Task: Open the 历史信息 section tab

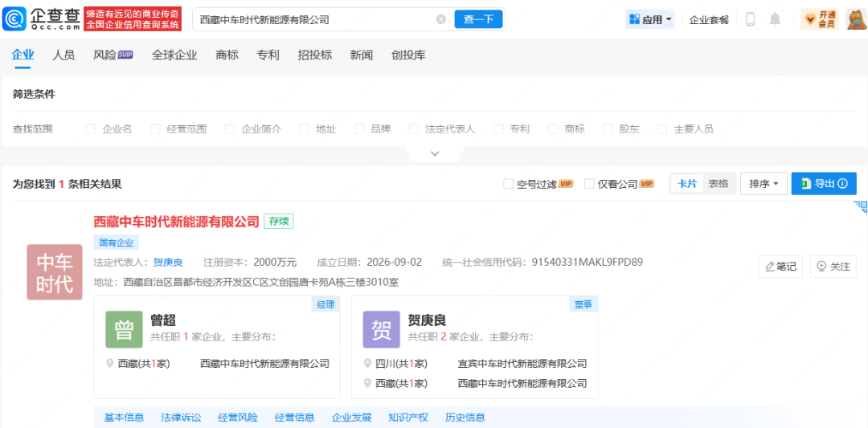Action: click(465, 418)
